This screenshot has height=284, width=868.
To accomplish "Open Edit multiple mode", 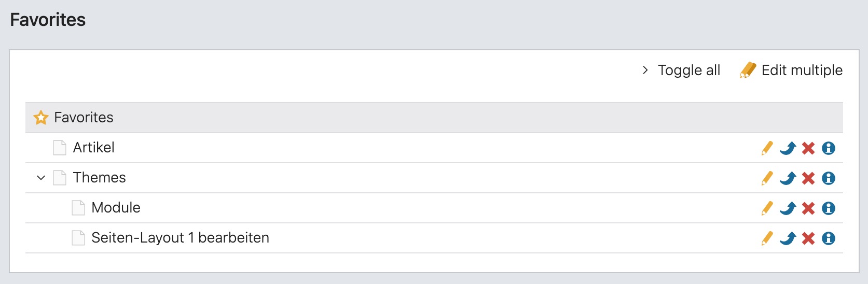I will [x=791, y=70].
